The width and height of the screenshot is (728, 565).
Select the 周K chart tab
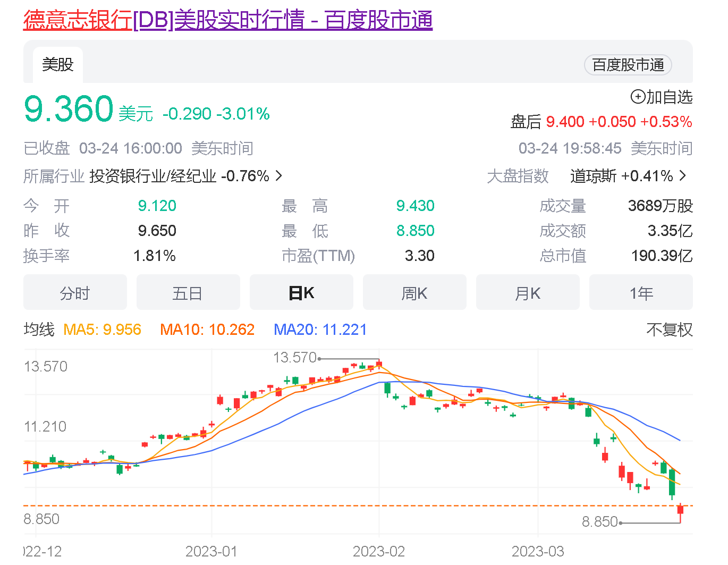(414, 292)
